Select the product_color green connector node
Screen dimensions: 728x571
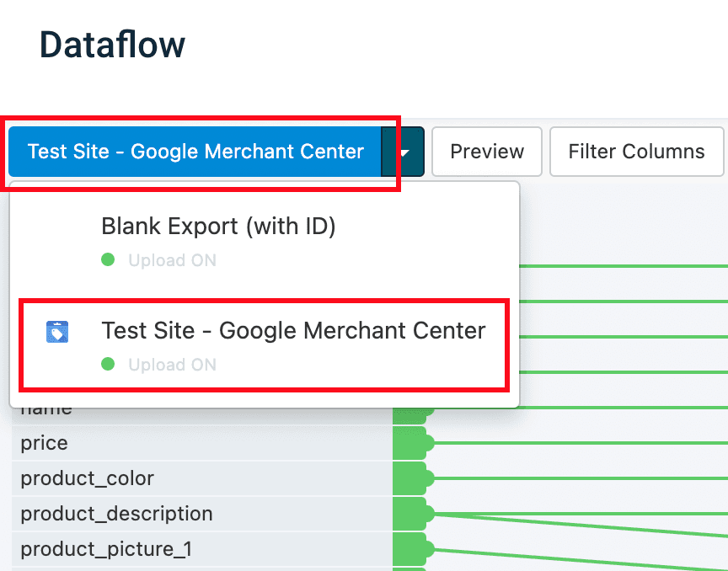coord(413,478)
